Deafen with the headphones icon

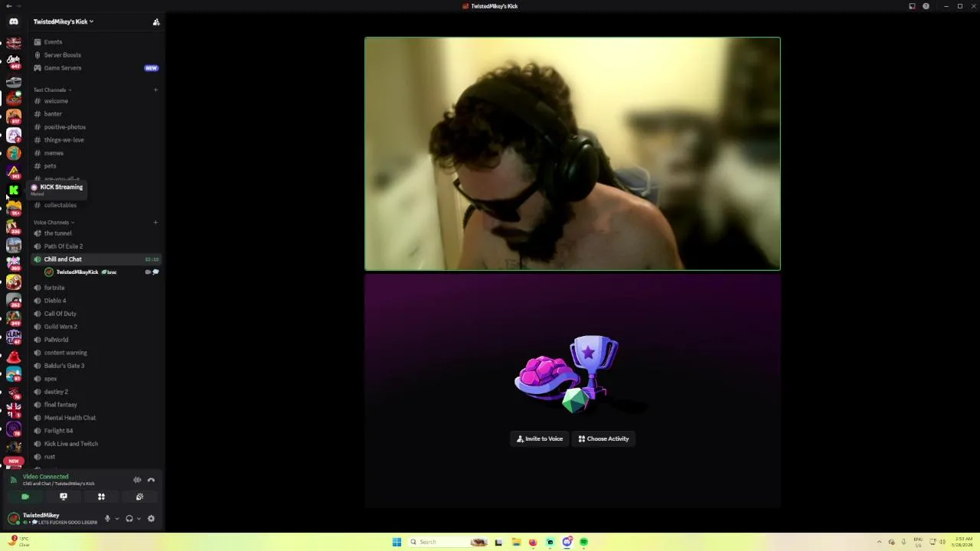(129, 519)
